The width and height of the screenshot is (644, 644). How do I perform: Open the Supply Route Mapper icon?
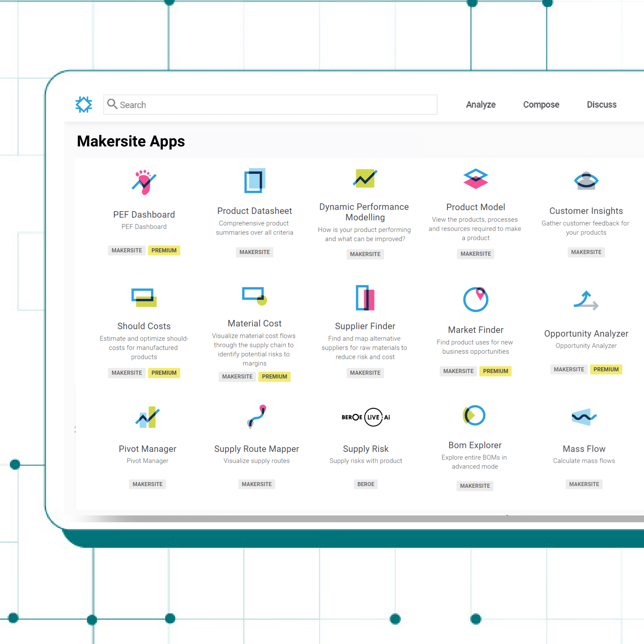tap(257, 417)
